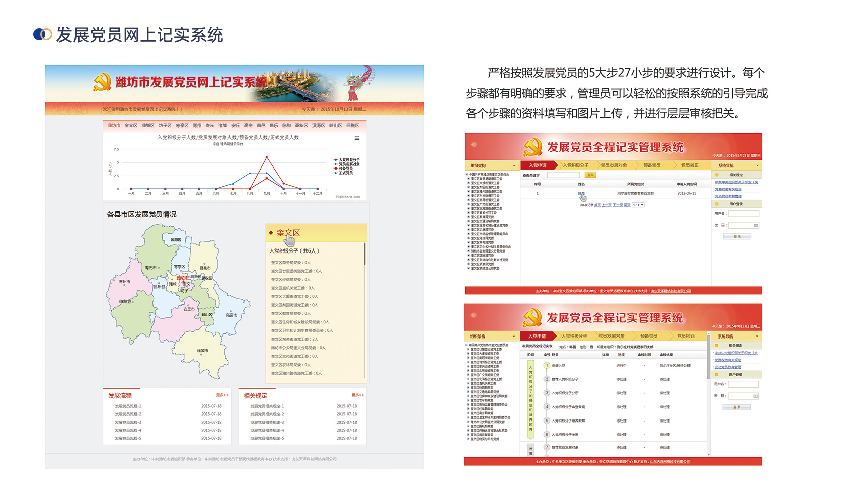The height and width of the screenshot is (504, 841).
Task: Click step 5 circle beside 入党积极分子培养教育
Action: tap(547, 421)
